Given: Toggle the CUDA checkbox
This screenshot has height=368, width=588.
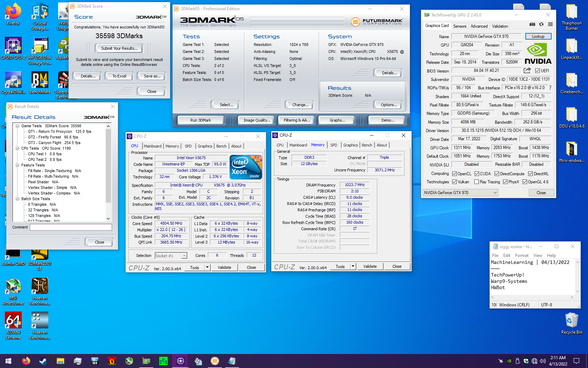Looking at the screenshot, I should 477,173.
